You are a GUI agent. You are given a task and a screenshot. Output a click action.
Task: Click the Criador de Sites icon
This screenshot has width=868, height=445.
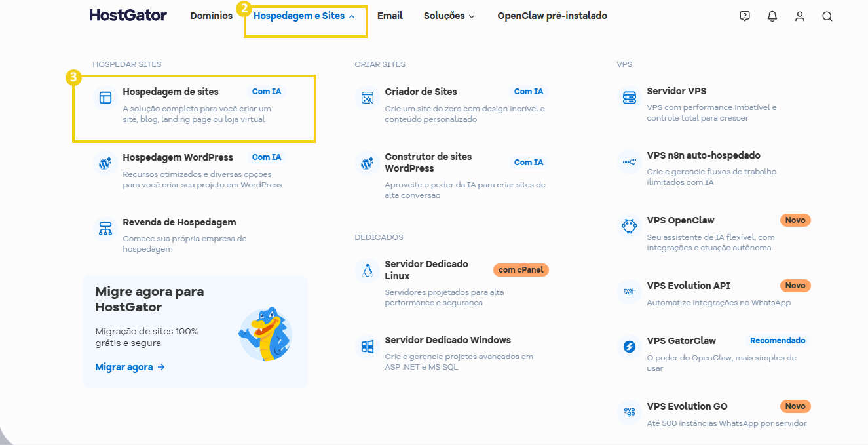pyautogui.click(x=368, y=98)
